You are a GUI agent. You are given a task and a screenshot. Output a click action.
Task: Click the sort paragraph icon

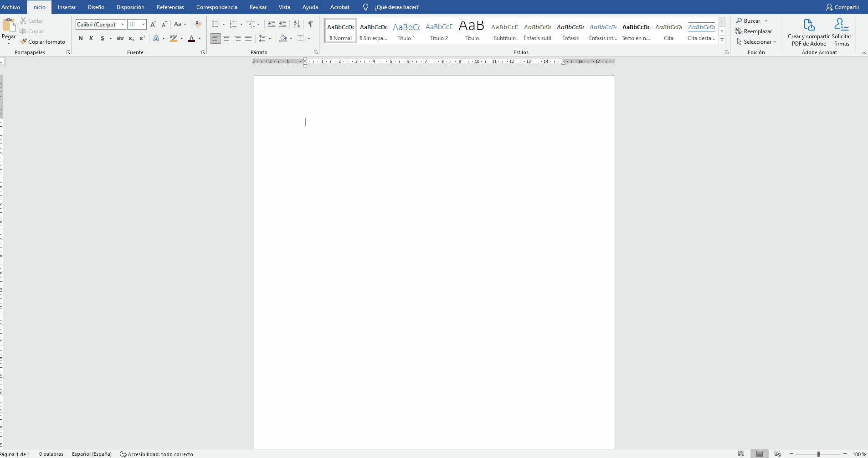click(297, 24)
